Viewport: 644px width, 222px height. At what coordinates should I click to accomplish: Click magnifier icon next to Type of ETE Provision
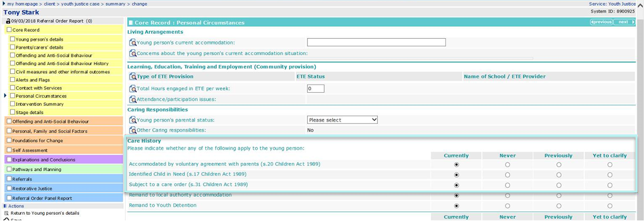click(133, 77)
